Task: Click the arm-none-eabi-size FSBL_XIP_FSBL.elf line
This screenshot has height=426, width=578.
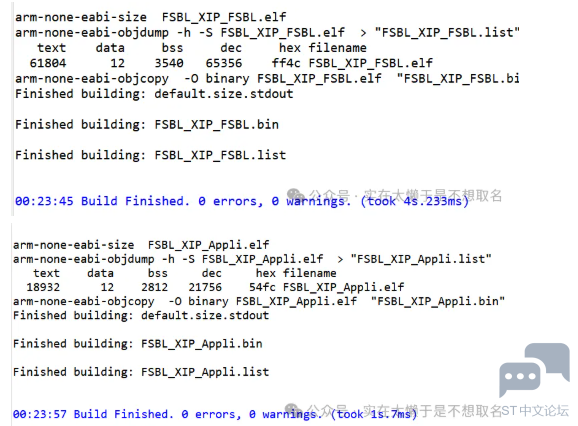Action: (150, 17)
